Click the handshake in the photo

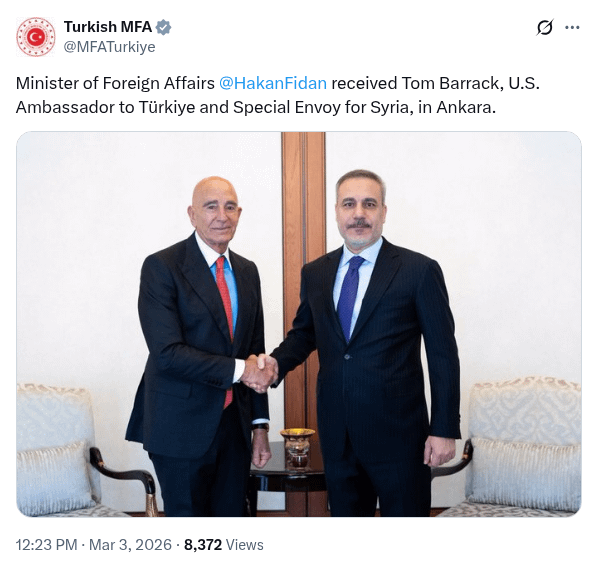point(259,373)
